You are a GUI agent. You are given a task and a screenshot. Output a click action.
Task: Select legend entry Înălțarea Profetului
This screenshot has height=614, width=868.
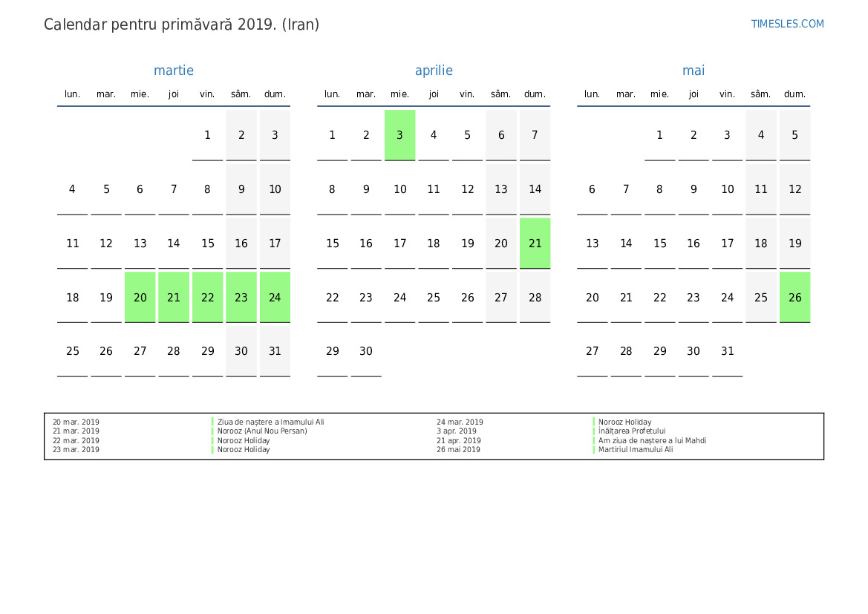coord(632,431)
